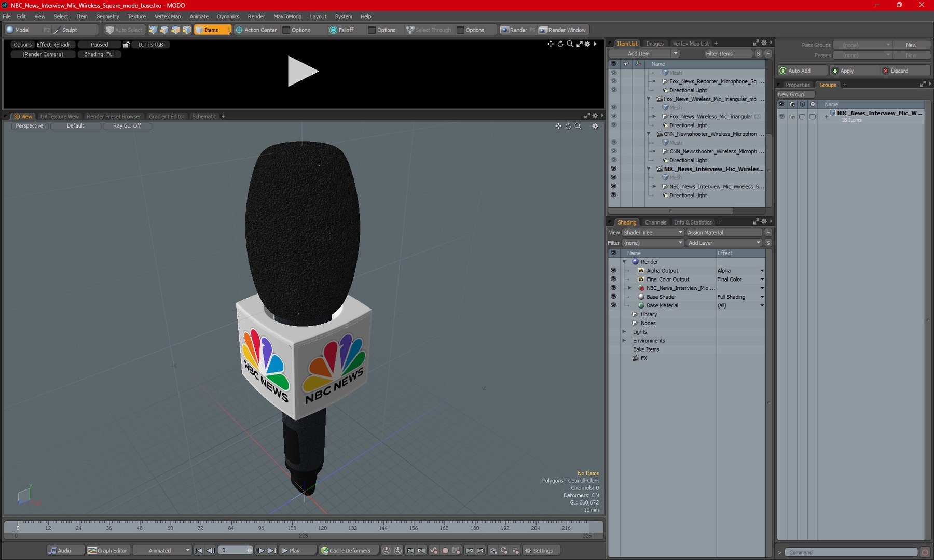Open the Pass Groups (none) dropdown
The height and width of the screenshot is (560, 934).
(x=862, y=45)
